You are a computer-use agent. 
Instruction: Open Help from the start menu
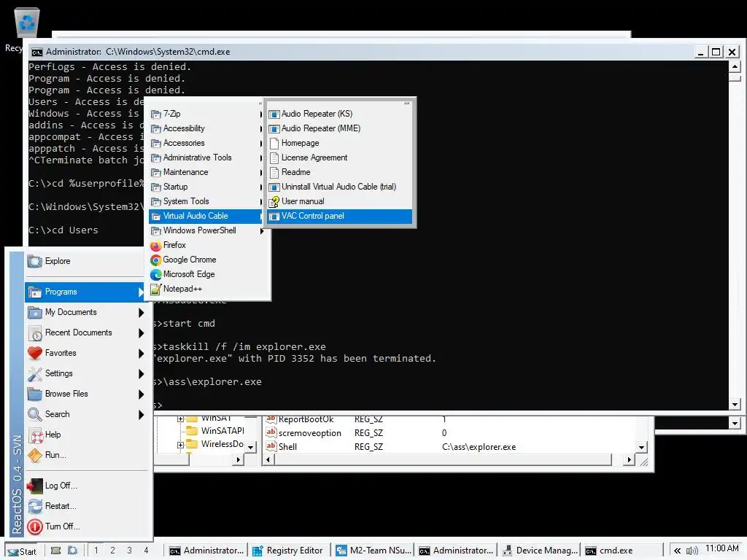[x=86, y=435]
